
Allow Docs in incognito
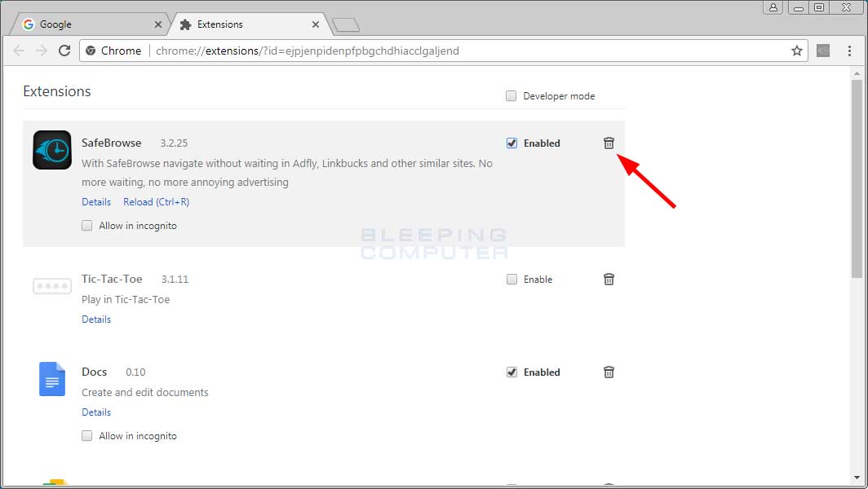tap(87, 436)
